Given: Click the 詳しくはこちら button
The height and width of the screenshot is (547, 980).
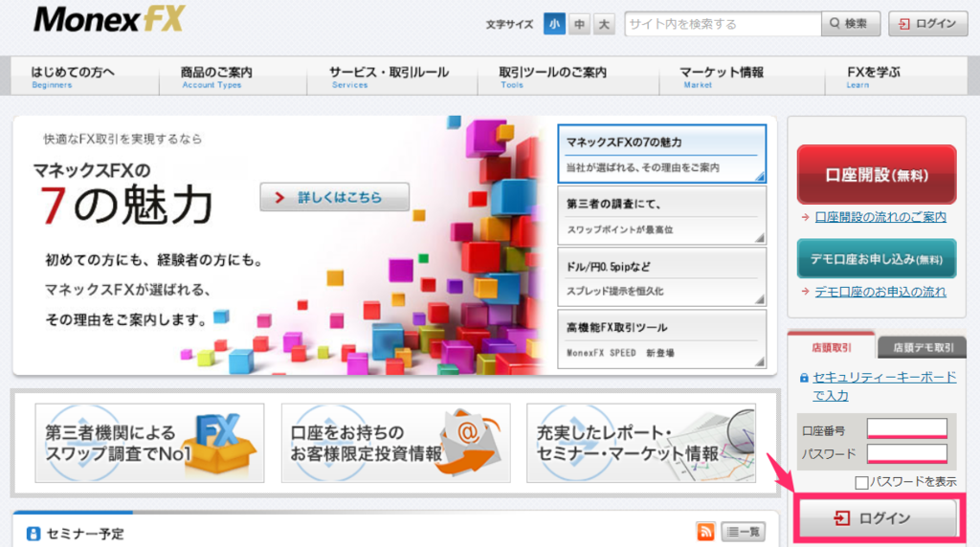Looking at the screenshot, I should pyautogui.click(x=334, y=197).
